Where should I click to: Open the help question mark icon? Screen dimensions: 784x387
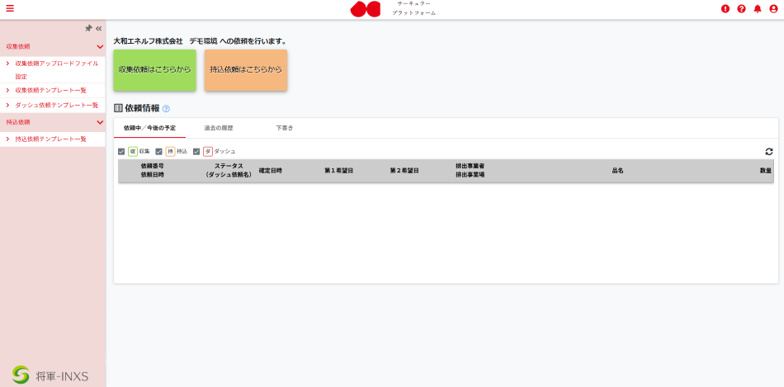[x=742, y=8]
